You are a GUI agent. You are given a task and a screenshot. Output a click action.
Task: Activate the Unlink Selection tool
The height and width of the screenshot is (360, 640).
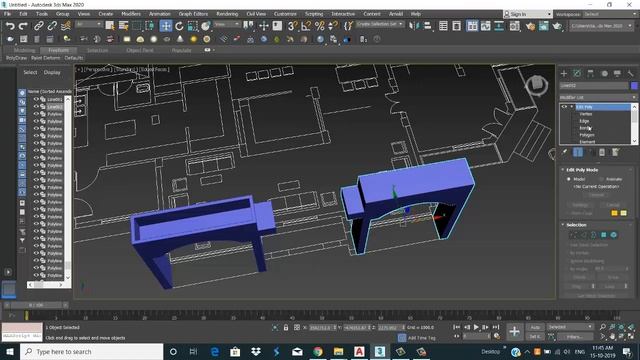52,26
